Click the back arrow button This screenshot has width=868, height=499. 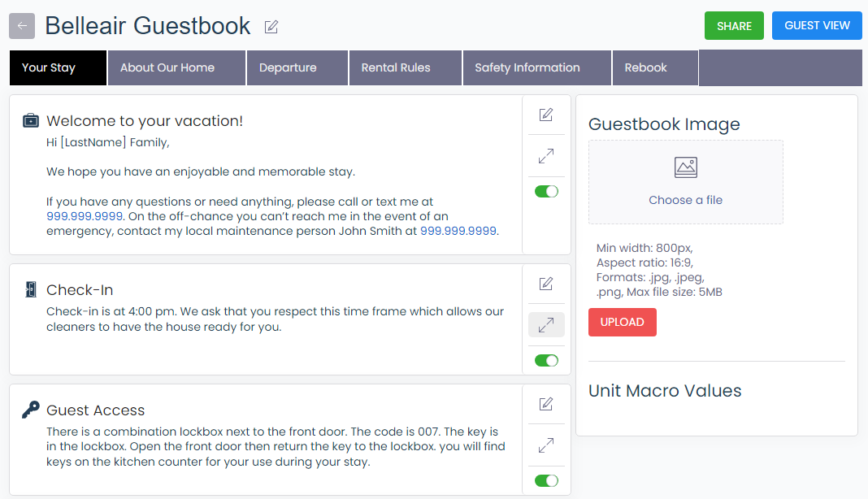(x=22, y=26)
